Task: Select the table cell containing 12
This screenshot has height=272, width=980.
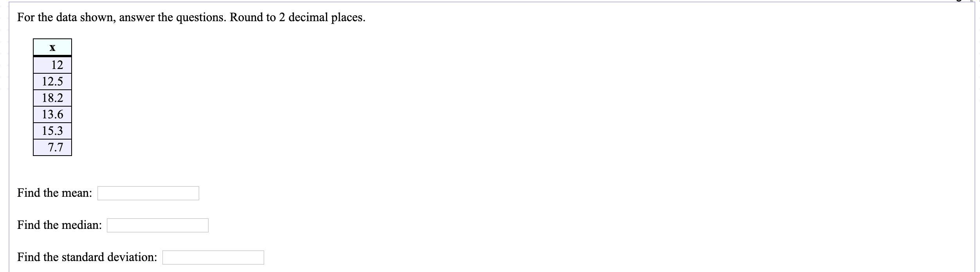Action: pos(52,65)
